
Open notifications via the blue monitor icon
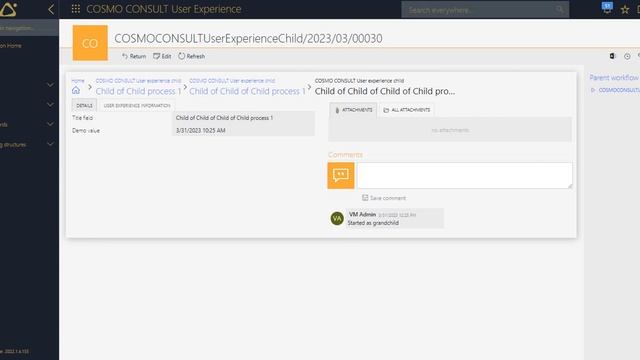click(x=607, y=8)
